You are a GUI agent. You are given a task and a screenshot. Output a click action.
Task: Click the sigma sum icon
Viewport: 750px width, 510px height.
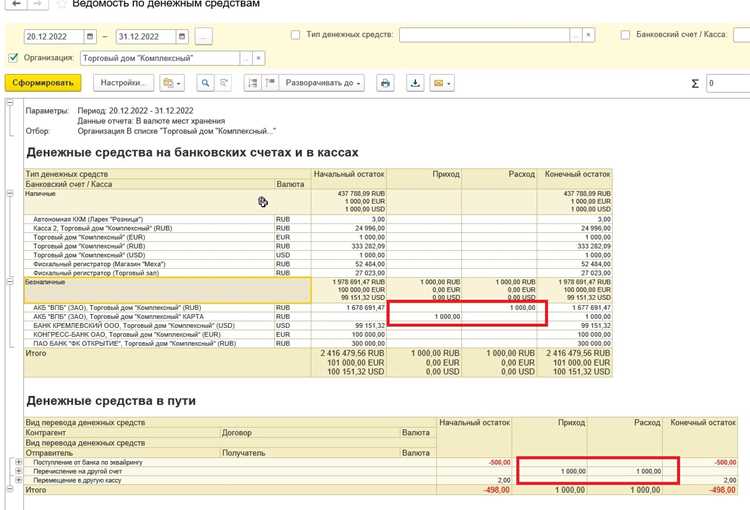pos(695,83)
